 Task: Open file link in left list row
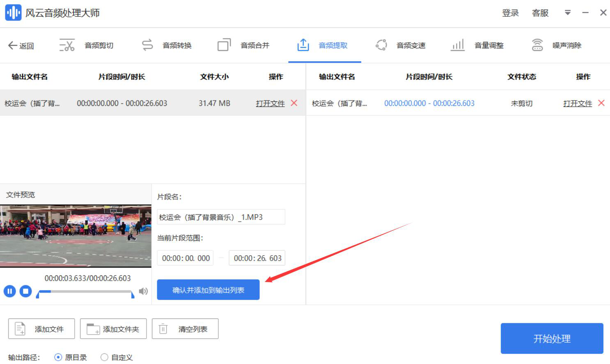tap(270, 103)
